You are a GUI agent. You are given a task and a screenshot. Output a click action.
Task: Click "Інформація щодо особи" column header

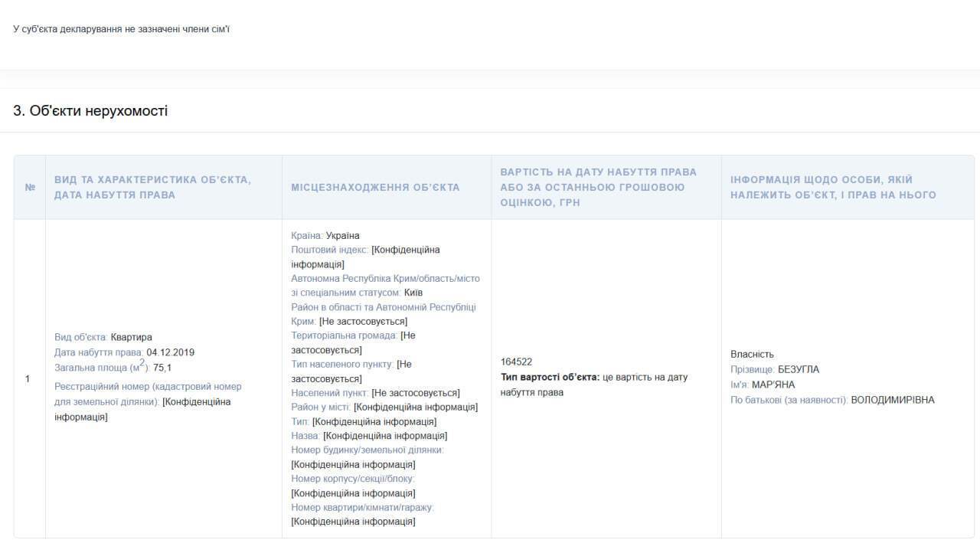[x=833, y=188]
